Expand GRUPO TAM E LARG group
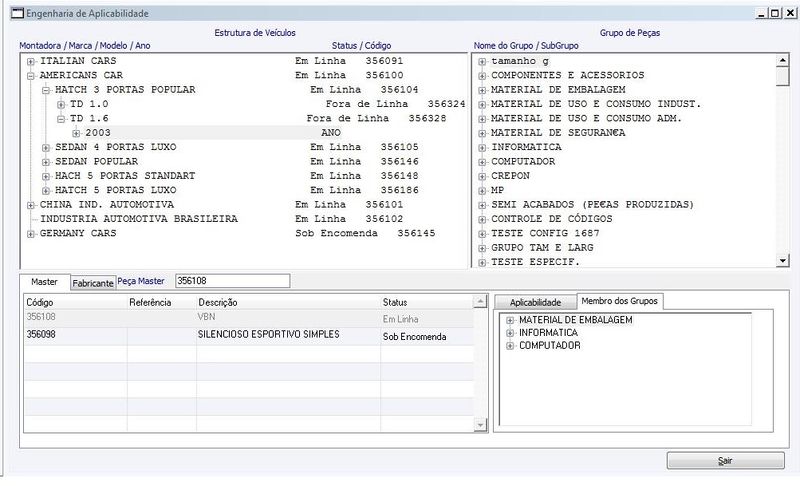 point(482,248)
